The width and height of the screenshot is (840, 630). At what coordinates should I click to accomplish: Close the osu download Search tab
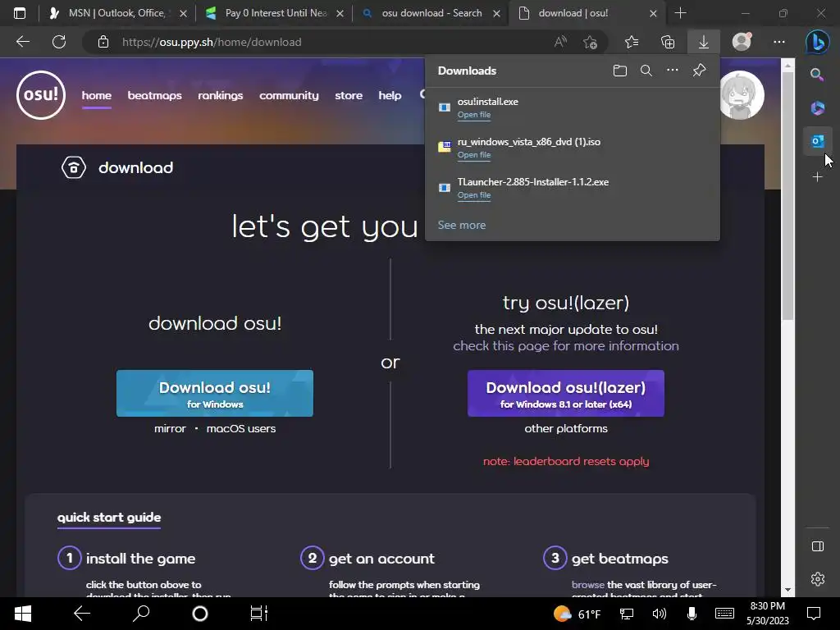(496, 13)
